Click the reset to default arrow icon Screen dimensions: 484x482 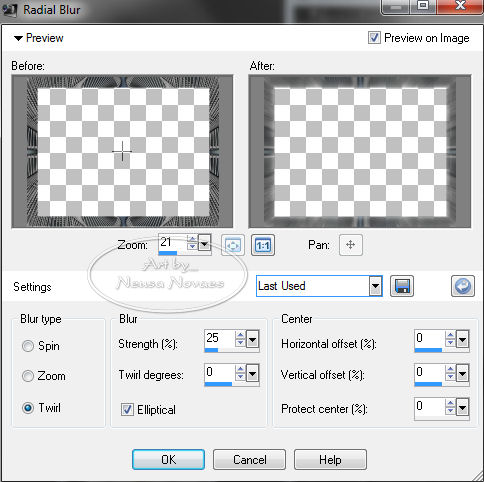(x=463, y=286)
